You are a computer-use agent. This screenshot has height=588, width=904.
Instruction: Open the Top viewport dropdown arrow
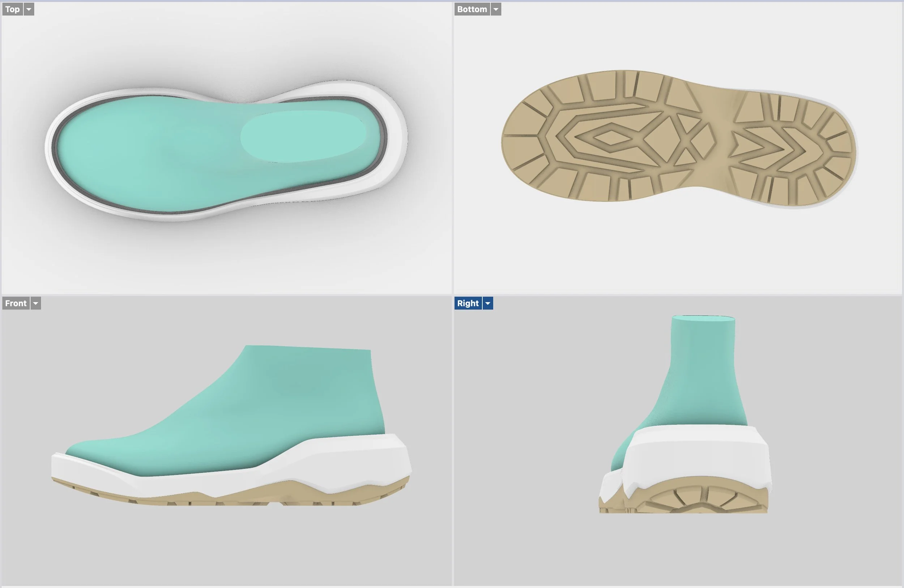(29, 9)
